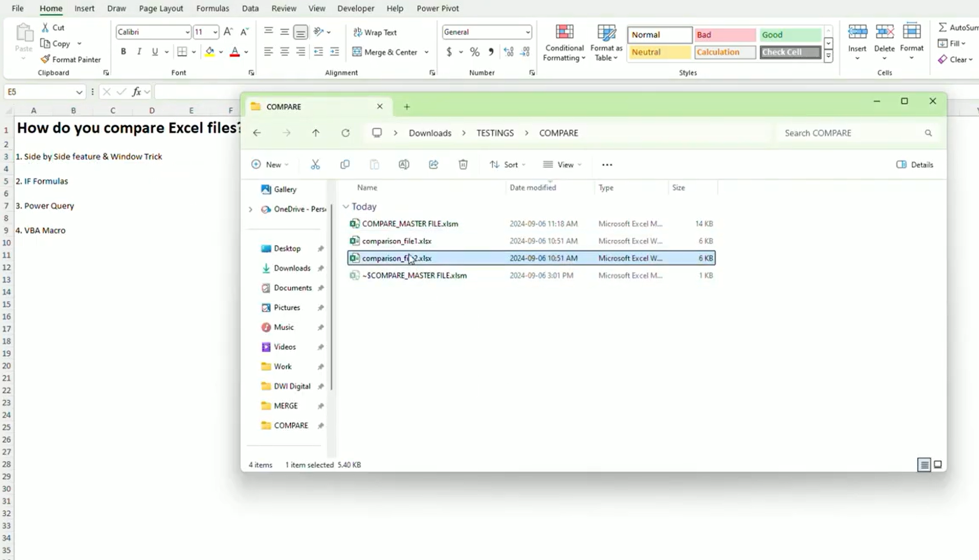Open the Power Pivot tab
The height and width of the screenshot is (560, 979).
click(x=438, y=8)
